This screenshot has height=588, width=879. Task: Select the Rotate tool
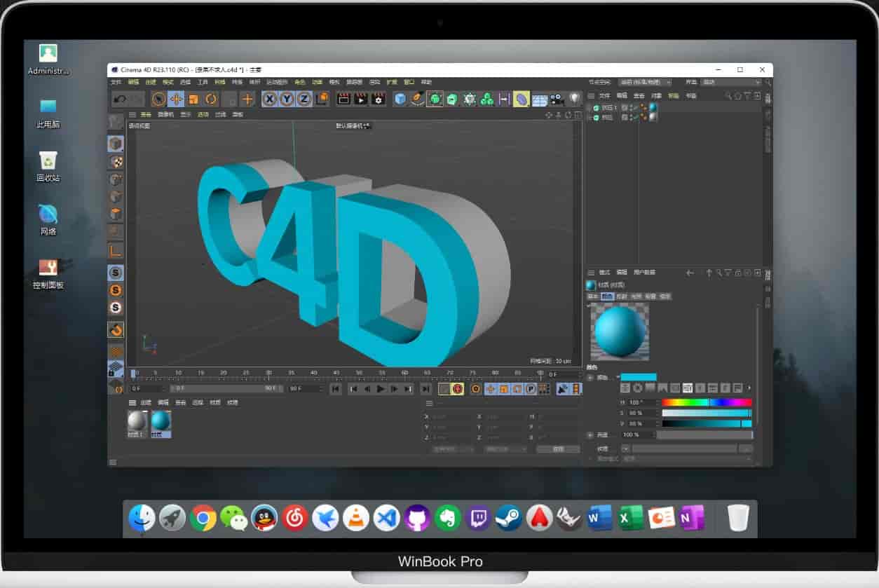[x=212, y=99]
